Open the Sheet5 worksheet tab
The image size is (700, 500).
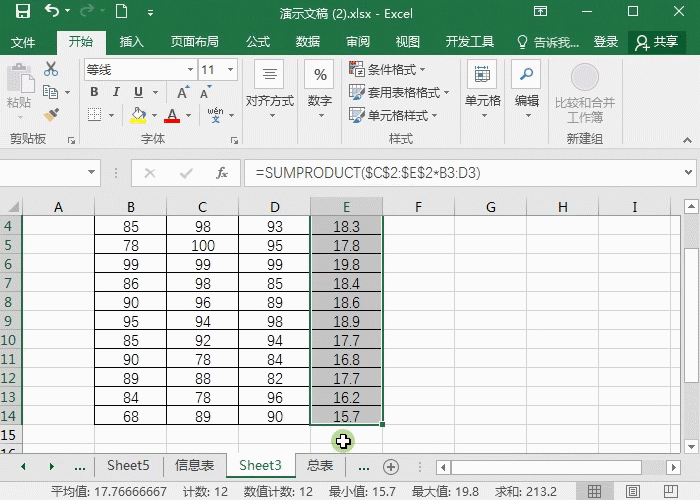click(128, 466)
